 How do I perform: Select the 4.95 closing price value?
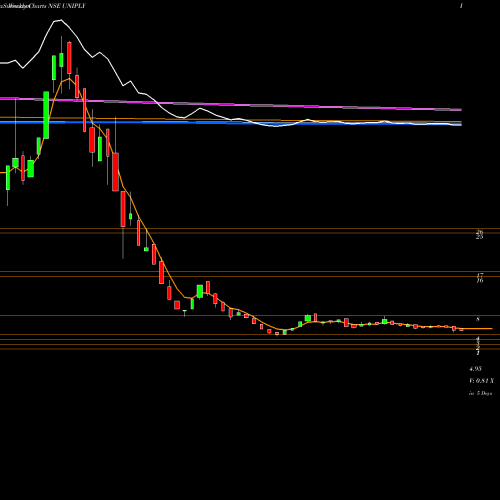[475, 369]
